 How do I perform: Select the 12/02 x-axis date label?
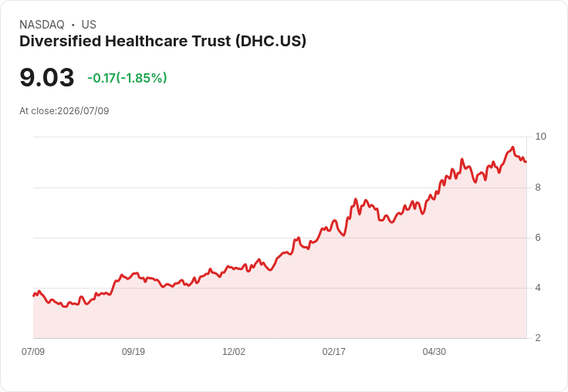point(234,351)
